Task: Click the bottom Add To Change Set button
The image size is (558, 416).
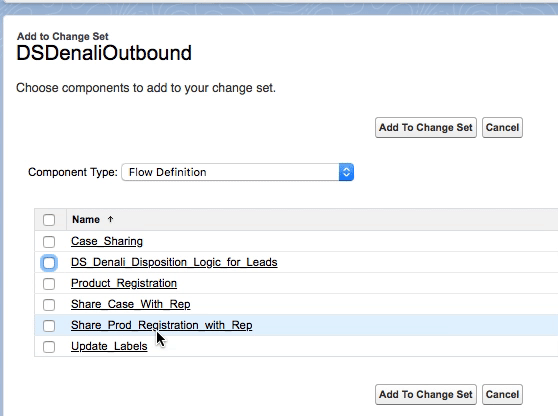Action: tap(426, 394)
